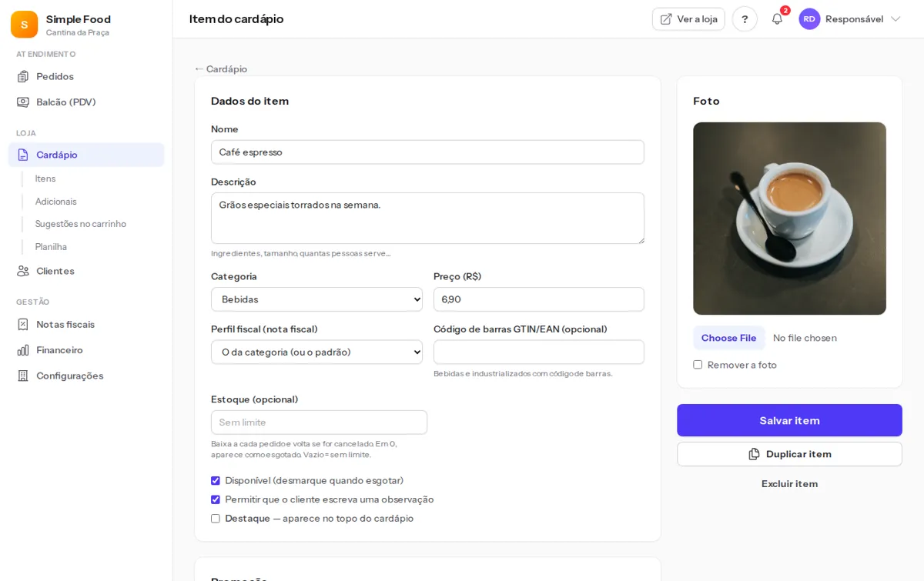Click the Configurações building icon
Screen dimensions: 924x581
click(x=23, y=376)
